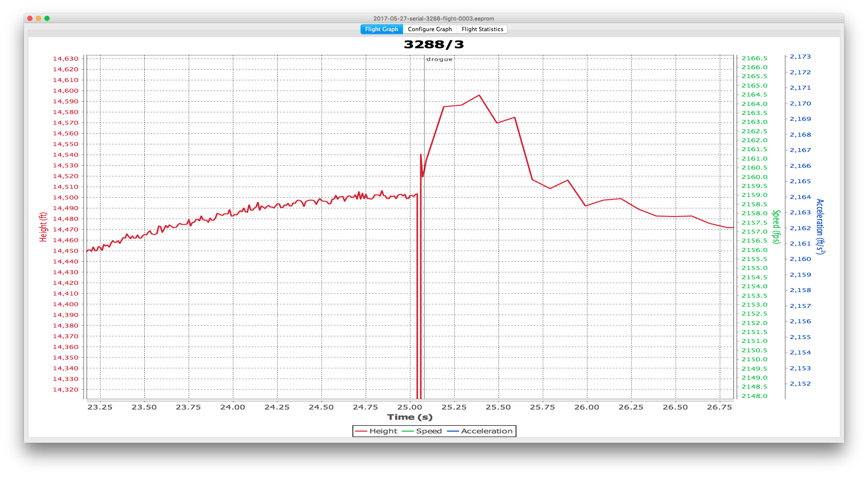
Task: Click the Speed (fps) axis label
Action: coord(777,227)
